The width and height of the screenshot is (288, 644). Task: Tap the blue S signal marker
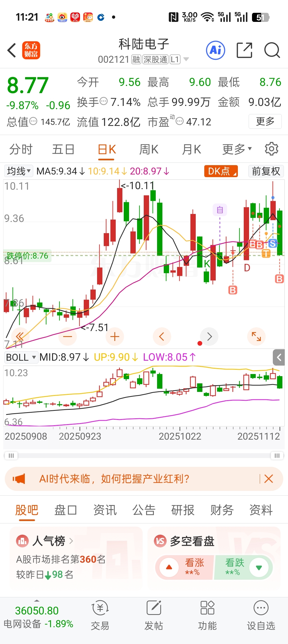[x=273, y=243]
